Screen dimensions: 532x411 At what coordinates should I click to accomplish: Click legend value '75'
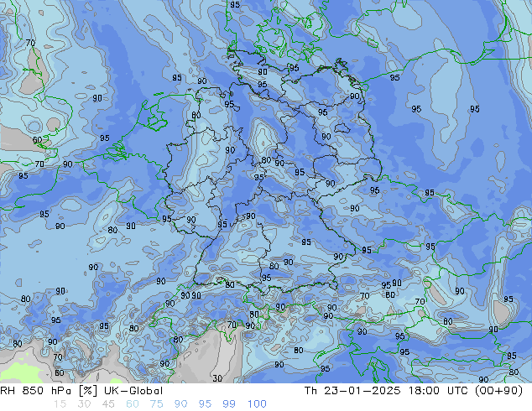pos(156,404)
